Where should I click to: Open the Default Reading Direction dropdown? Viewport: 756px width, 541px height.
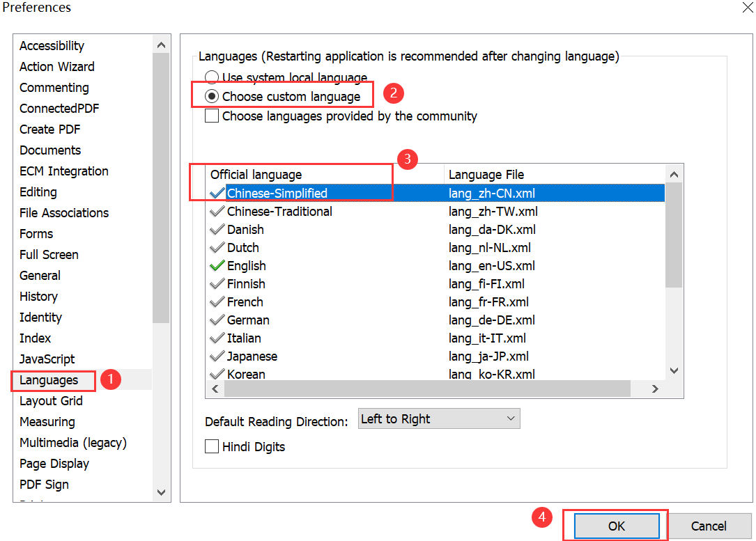pyautogui.click(x=439, y=418)
